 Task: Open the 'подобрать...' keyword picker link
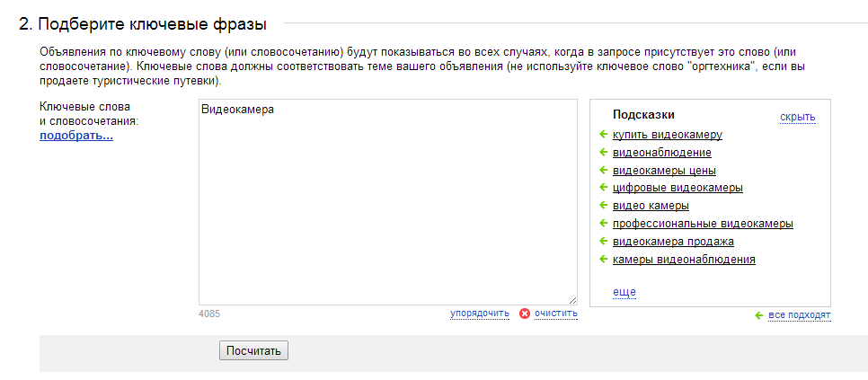(x=76, y=136)
